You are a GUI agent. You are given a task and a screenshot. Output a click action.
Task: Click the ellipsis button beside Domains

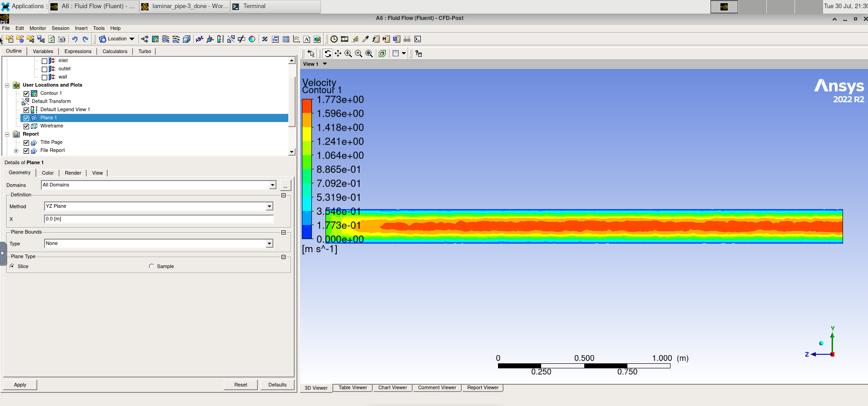(285, 185)
